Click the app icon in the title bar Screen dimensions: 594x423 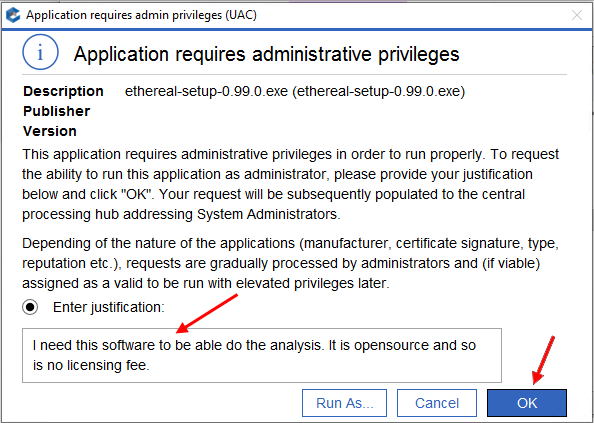click(13, 16)
